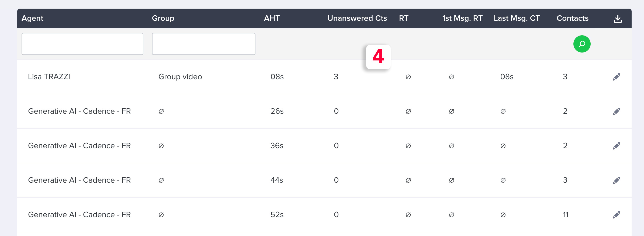The width and height of the screenshot is (644, 236).
Task: Sort by the AHT column header
Action: pyautogui.click(x=272, y=18)
